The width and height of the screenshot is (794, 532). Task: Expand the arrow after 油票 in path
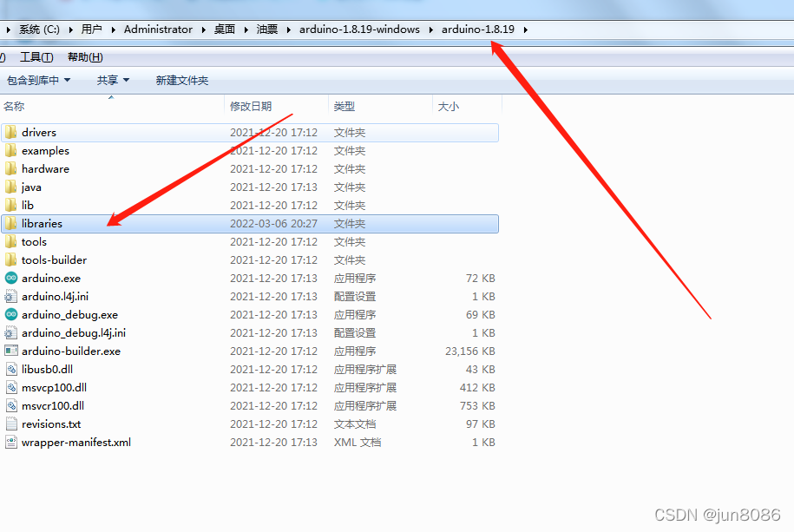[x=289, y=30]
